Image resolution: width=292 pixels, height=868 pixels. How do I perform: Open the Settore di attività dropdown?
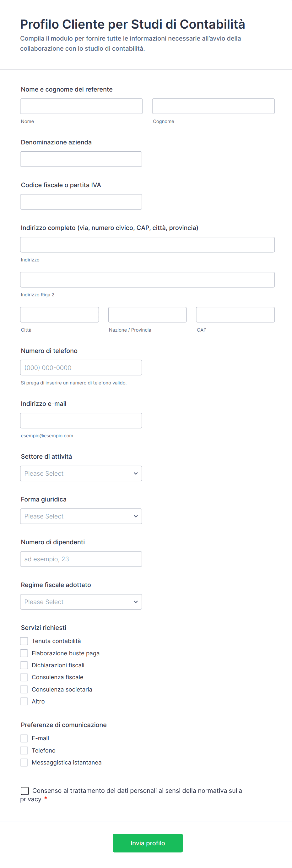click(x=81, y=473)
